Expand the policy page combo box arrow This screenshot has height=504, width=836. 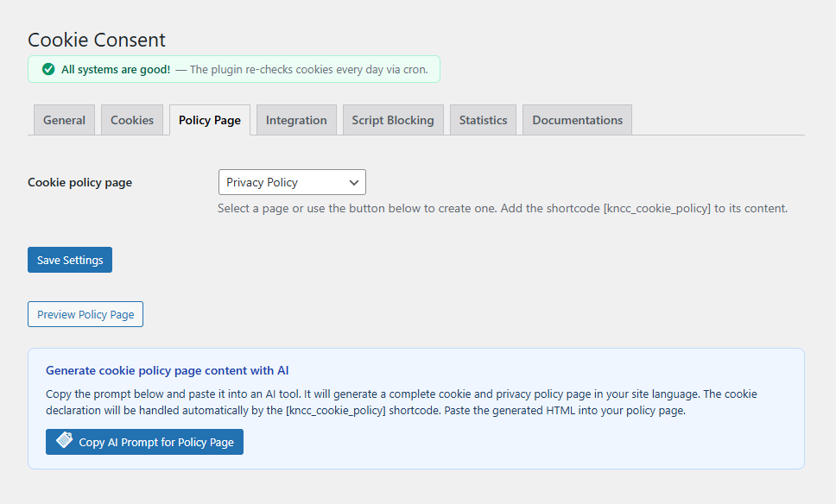click(353, 182)
